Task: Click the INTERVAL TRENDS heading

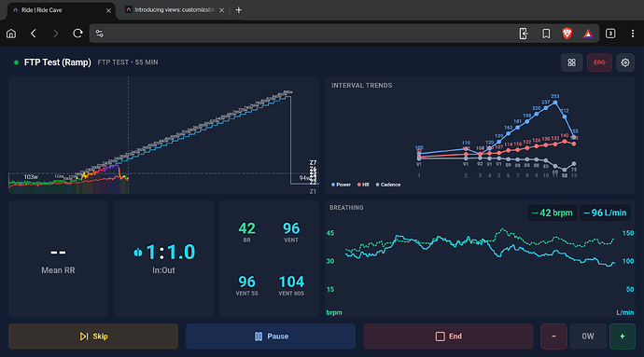Action: [x=362, y=86]
